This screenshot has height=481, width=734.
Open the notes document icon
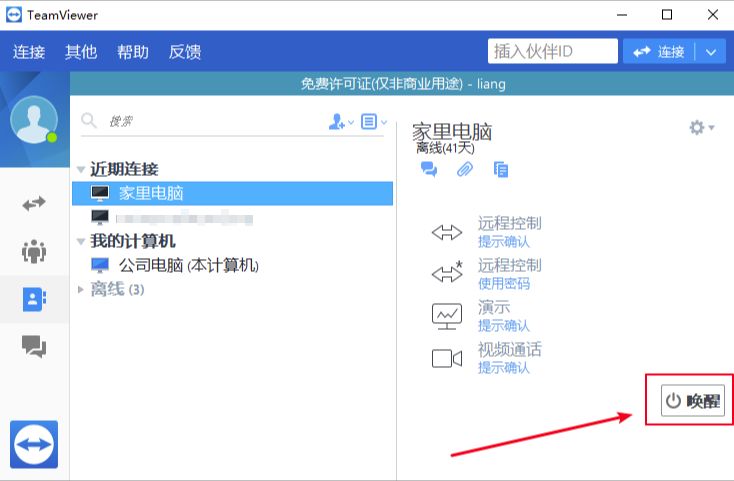pyautogui.click(x=501, y=169)
